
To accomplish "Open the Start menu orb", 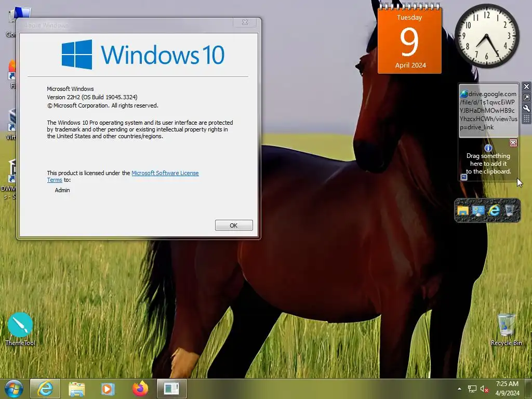I will pyautogui.click(x=14, y=389).
